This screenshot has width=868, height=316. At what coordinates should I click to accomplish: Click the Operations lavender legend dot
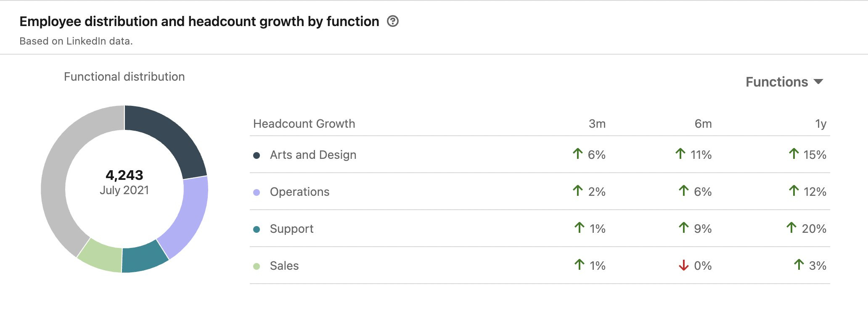257,192
